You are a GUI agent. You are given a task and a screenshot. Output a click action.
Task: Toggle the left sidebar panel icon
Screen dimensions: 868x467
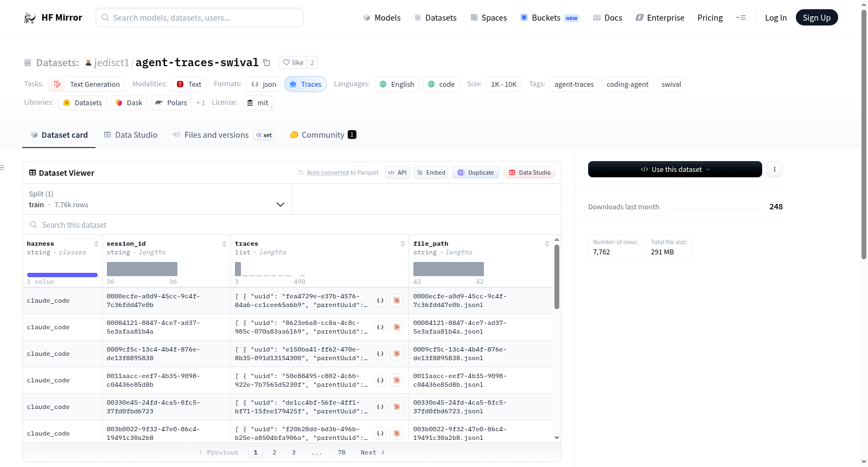tap(3, 168)
